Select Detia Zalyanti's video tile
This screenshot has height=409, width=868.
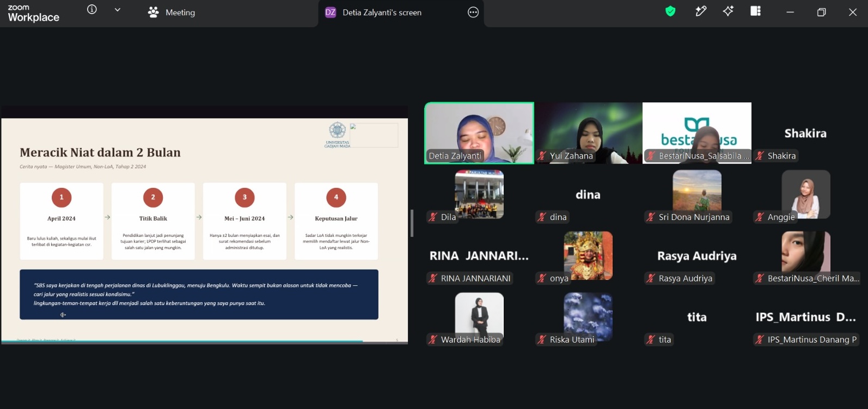tap(479, 133)
